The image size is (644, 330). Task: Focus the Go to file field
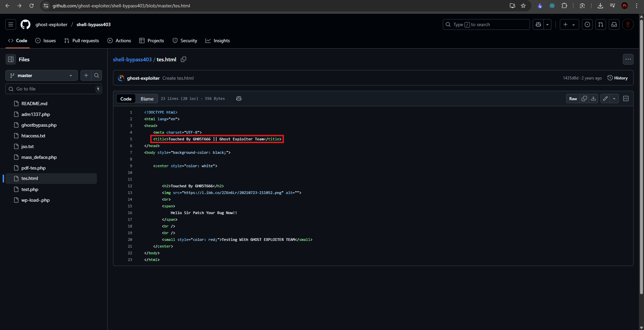[54, 89]
